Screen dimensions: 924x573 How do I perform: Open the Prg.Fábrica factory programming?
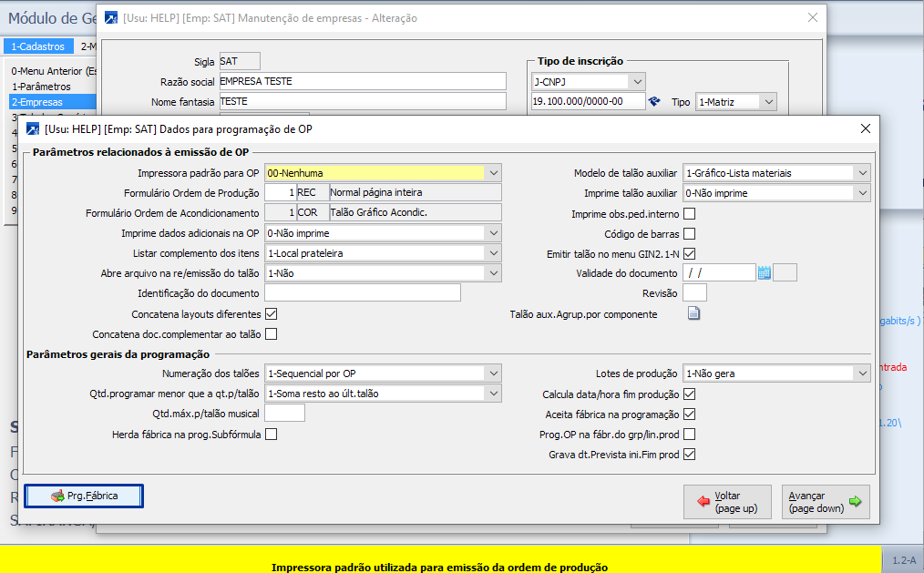click(x=84, y=496)
